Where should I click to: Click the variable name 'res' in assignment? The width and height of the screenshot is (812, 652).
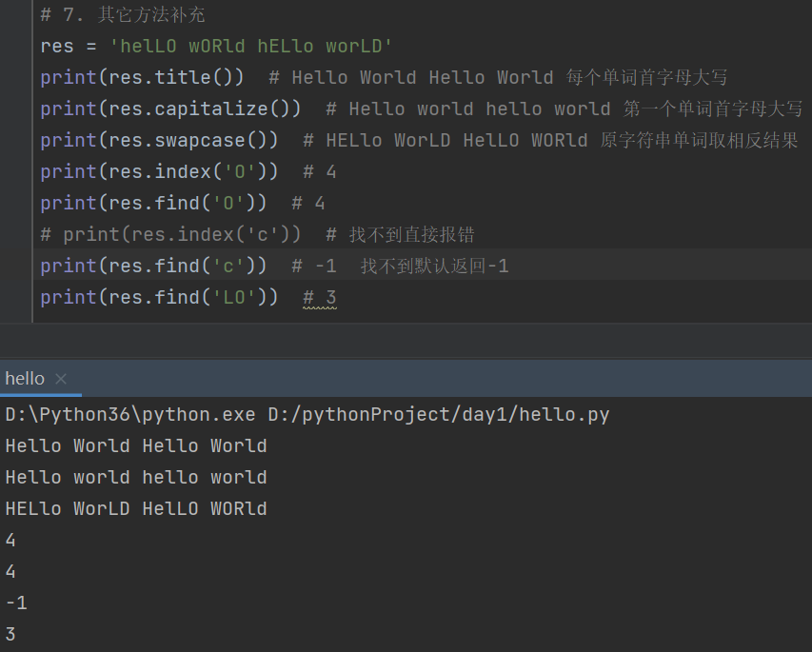click(57, 46)
